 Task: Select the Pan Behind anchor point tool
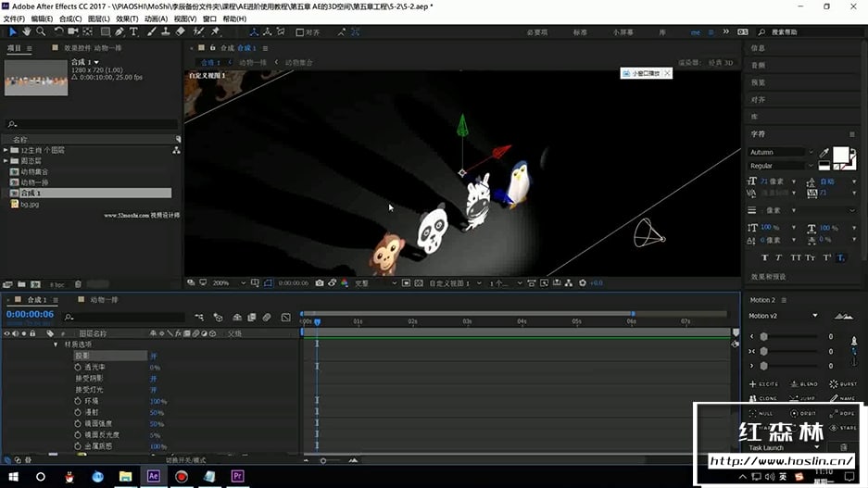(x=87, y=32)
